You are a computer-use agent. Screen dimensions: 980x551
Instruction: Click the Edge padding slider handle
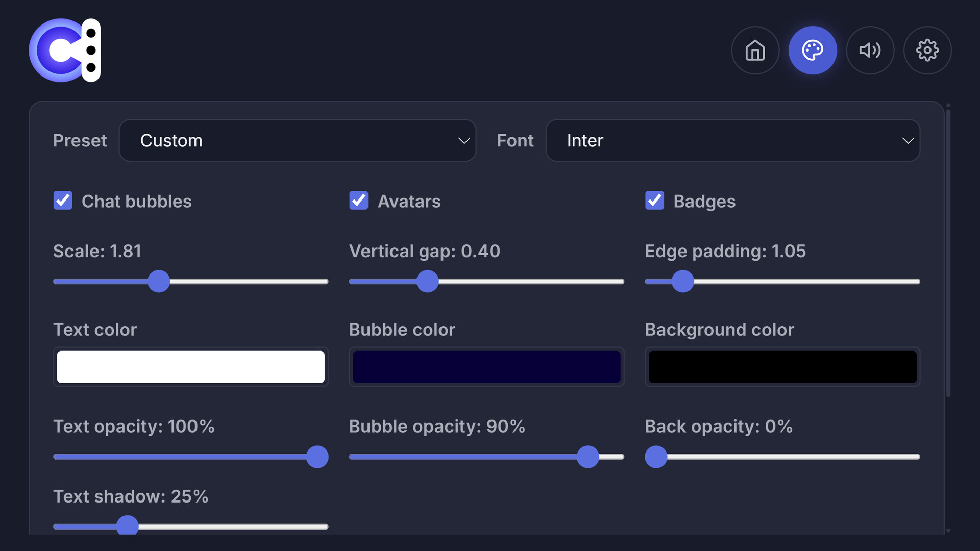click(x=683, y=282)
